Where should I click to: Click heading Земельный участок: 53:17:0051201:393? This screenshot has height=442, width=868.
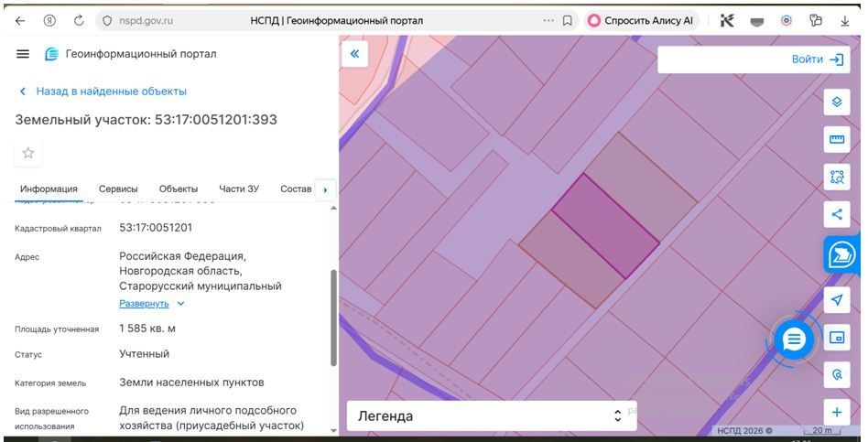pos(146,120)
